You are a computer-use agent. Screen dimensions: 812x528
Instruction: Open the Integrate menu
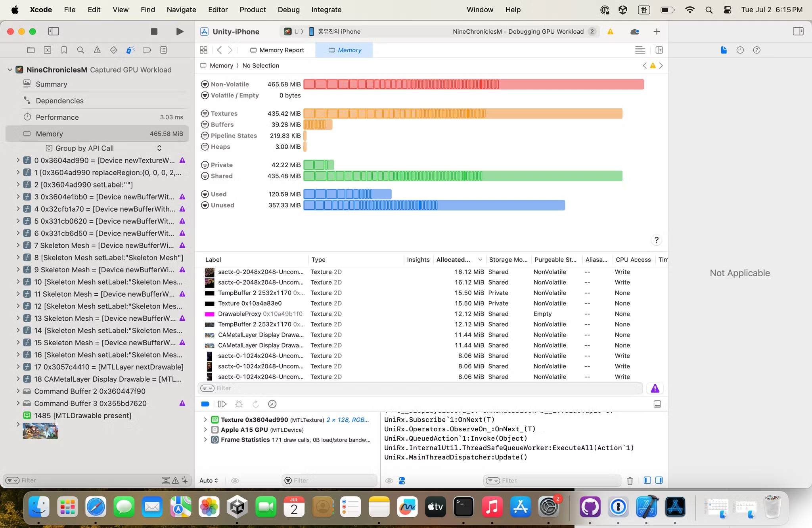[326, 10]
